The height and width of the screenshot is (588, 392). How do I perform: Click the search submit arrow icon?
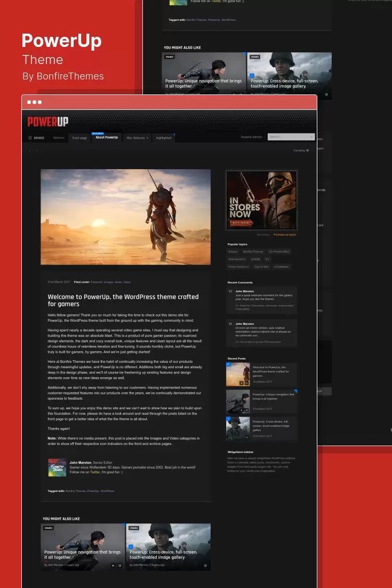[311, 137]
